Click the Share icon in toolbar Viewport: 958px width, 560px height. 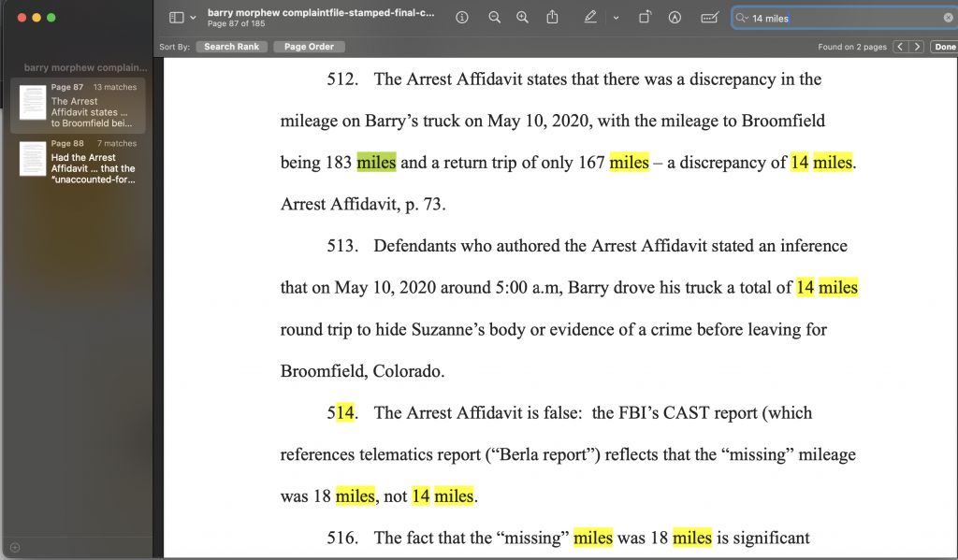(552, 18)
